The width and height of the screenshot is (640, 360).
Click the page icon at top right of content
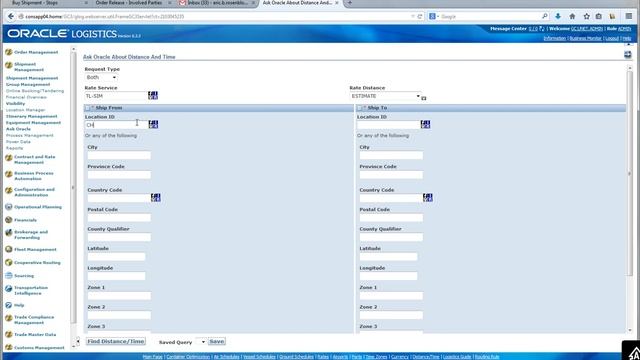pyautogui.click(x=628, y=54)
